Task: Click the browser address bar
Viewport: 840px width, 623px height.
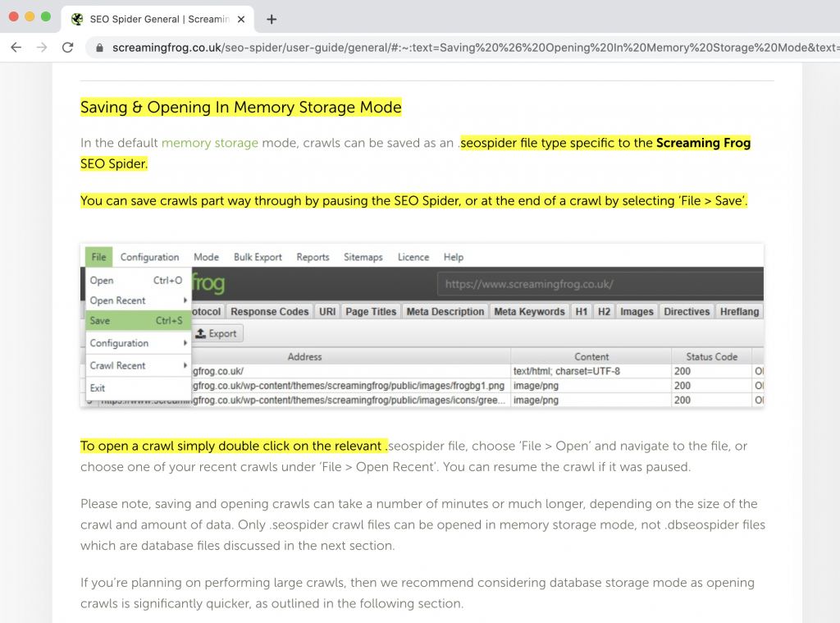Action: [459, 48]
